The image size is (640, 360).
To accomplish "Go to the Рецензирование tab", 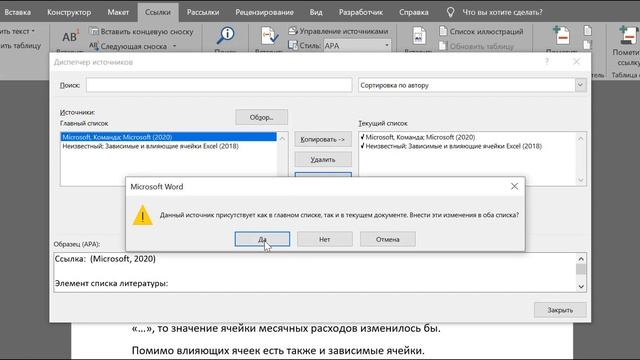I will click(x=264, y=12).
